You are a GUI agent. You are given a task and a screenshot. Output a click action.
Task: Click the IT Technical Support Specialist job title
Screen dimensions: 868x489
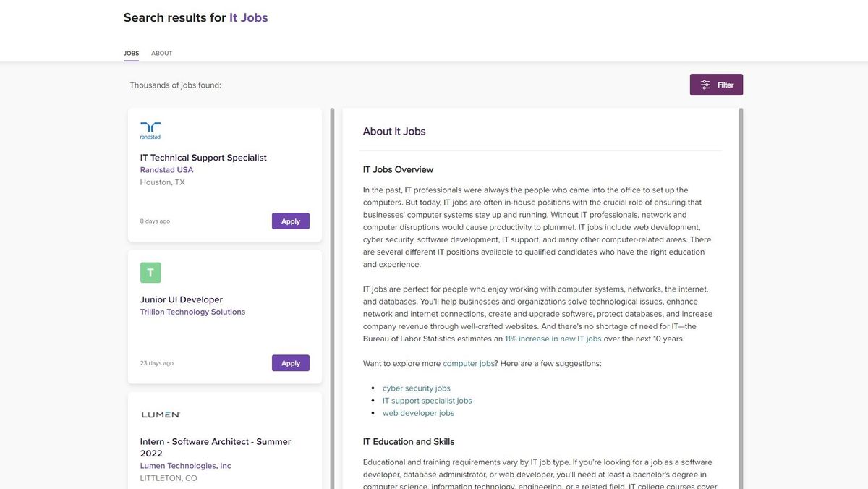(x=203, y=156)
